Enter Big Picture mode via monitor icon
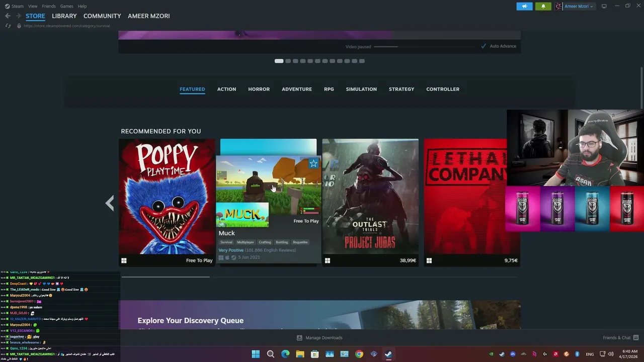Image resolution: width=644 pixels, height=362 pixels. click(x=604, y=6)
